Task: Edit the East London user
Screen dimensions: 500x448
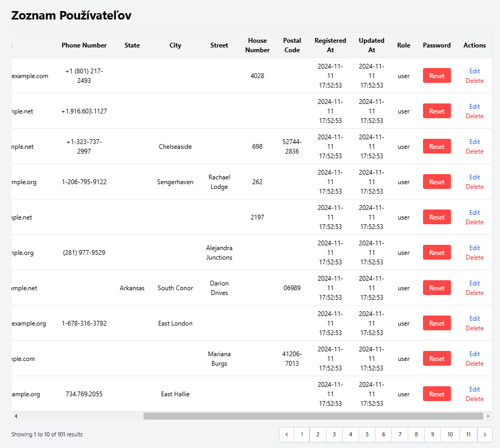Action: tap(474, 318)
